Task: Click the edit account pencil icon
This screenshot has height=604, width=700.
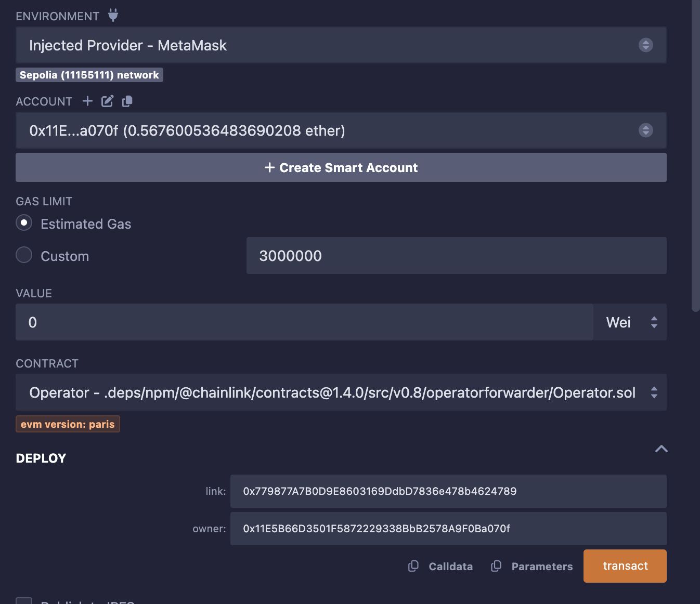Action: (107, 101)
